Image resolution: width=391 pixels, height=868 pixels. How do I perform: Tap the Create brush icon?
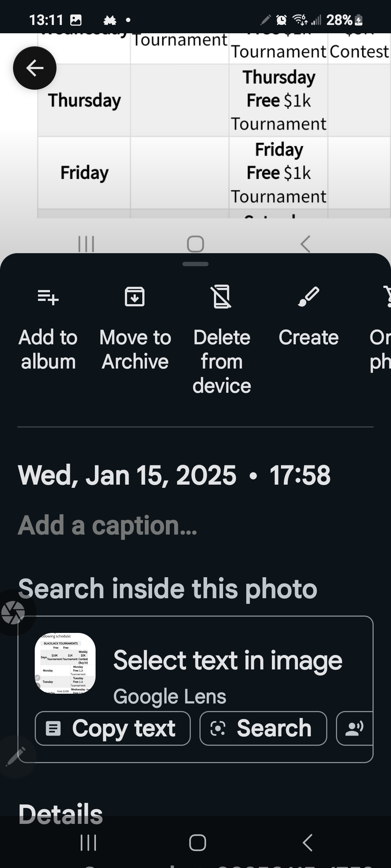308,297
